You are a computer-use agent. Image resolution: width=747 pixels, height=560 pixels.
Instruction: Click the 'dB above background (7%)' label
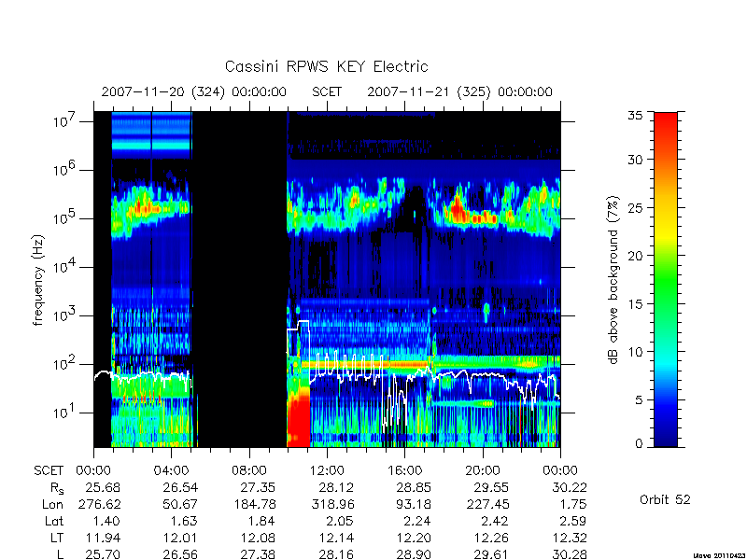(x=613, y=280)
